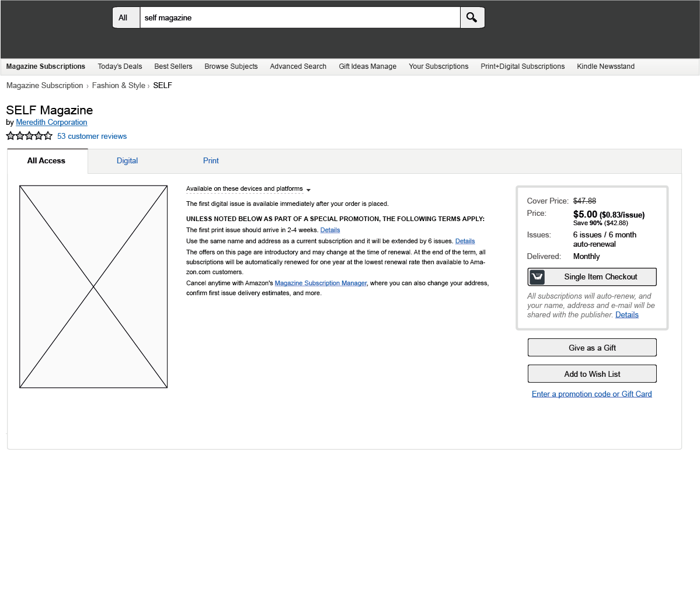
Task: Click the SELF Magazine title heading
Action: pyautogui.click(x=50, y=110)
